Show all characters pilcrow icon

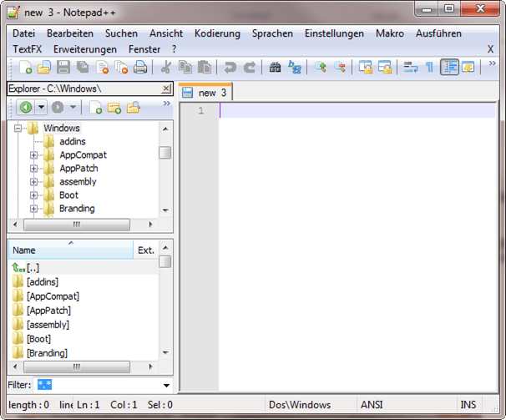click(x=429, y=67)
